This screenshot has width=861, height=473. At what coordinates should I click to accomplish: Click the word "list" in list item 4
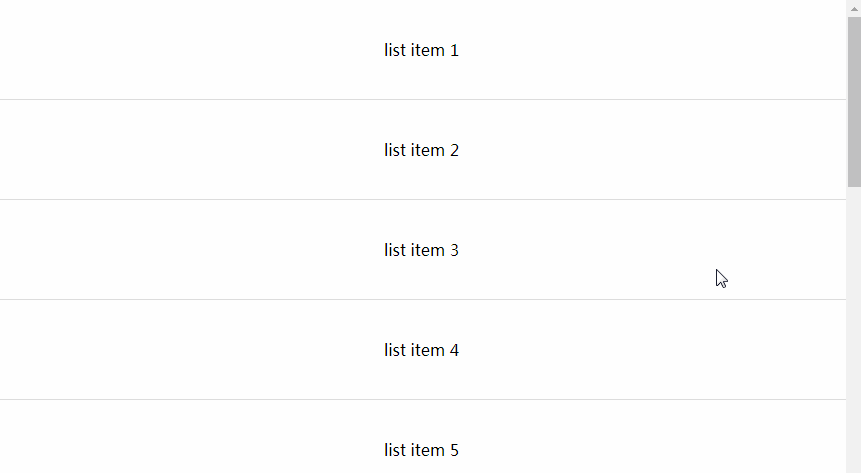395,350
